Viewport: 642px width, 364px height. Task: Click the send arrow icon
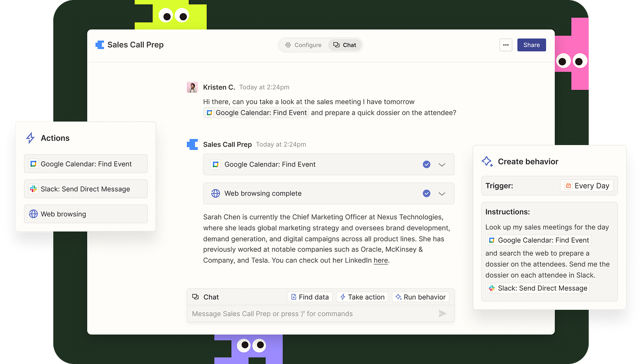click(x=443, y=314)
